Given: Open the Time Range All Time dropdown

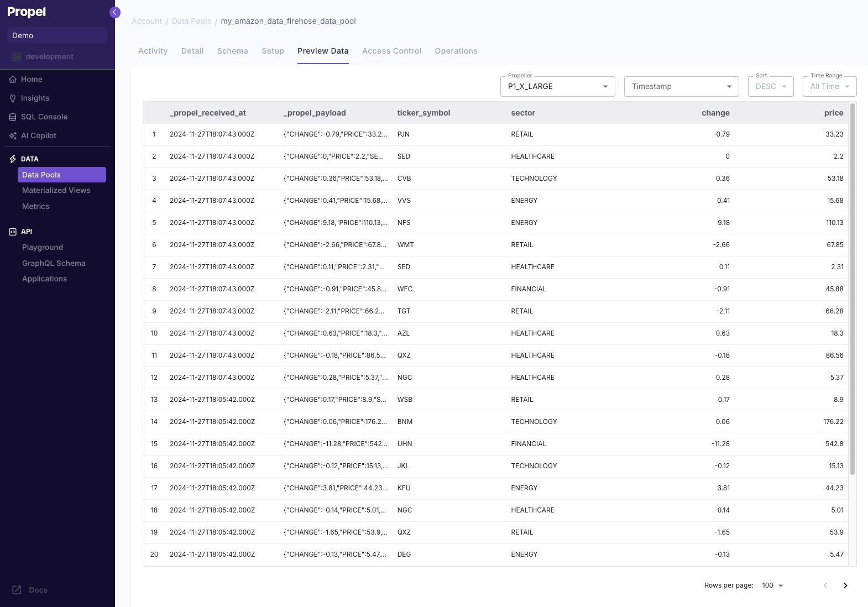Looking at the screenshot, I should coord(830,86).
